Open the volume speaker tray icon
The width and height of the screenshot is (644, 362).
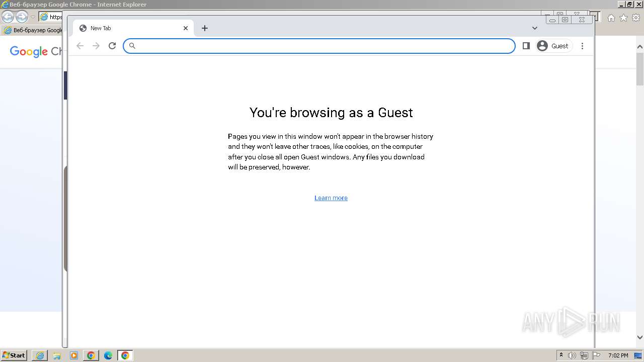(x=572, y=355)
